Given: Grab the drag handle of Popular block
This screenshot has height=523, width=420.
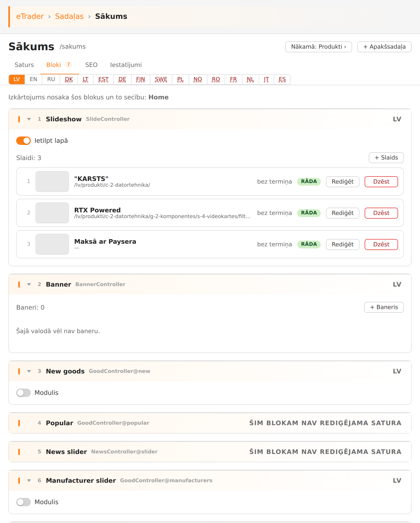Looking at the screenshot, I should (19, 423).
